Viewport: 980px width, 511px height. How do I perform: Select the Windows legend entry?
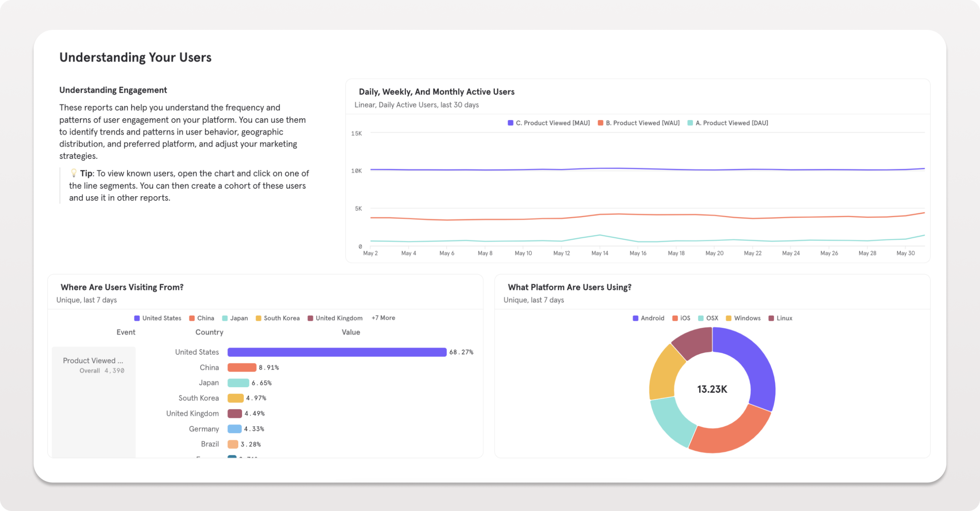743,318
